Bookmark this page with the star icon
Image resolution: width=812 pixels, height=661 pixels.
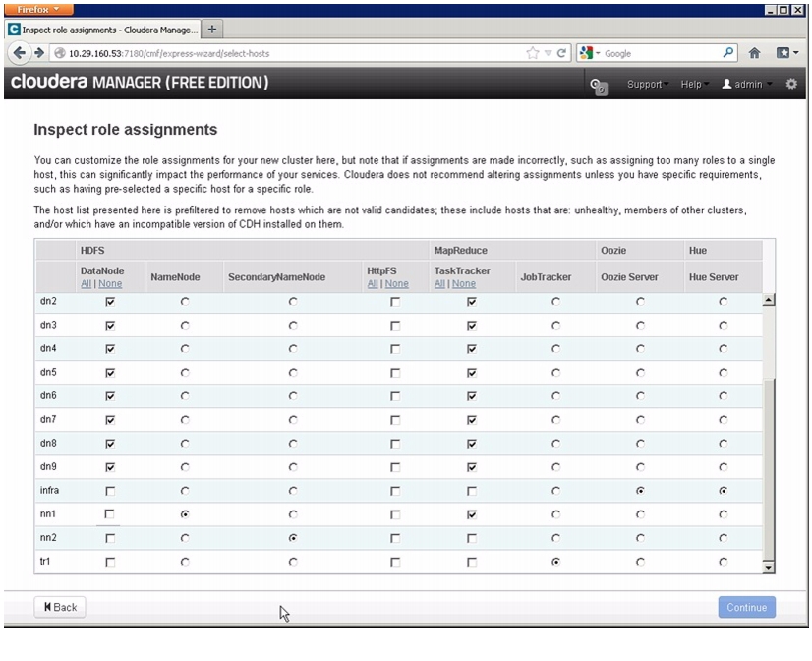(533, 53)
